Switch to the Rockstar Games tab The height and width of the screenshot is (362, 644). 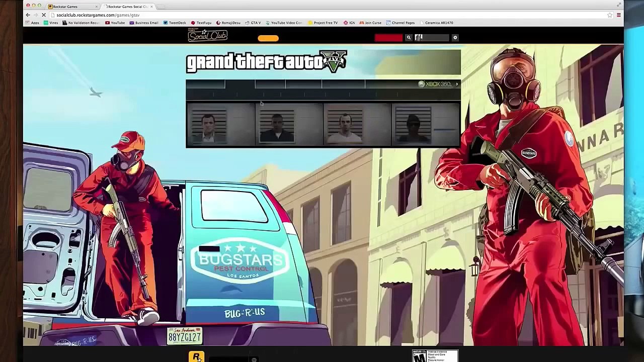[x=72, y=7]
